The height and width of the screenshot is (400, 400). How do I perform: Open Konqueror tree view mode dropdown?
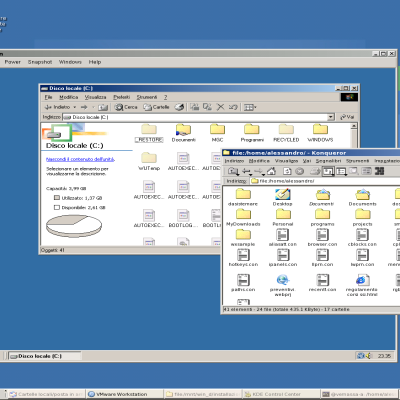point(341,171)
